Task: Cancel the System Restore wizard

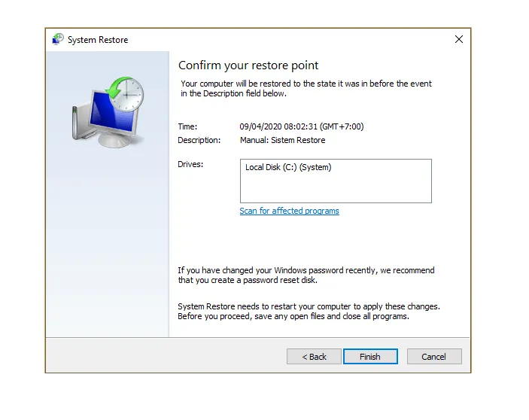Action: (434, 356)
